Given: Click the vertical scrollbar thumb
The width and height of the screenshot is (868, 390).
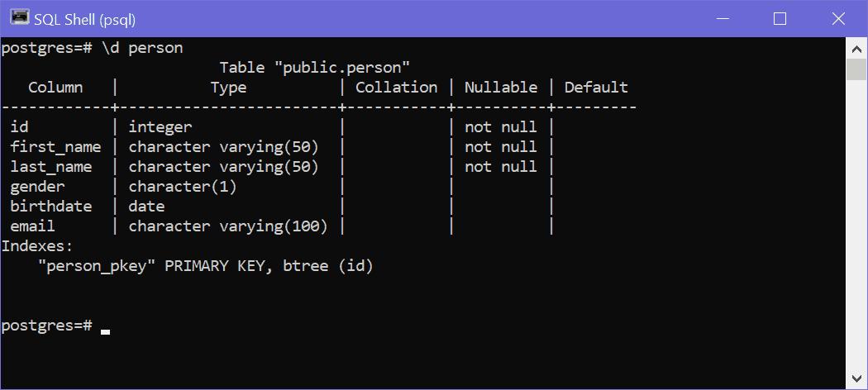Looking at the screenshot, I should [x=856, y=69].
